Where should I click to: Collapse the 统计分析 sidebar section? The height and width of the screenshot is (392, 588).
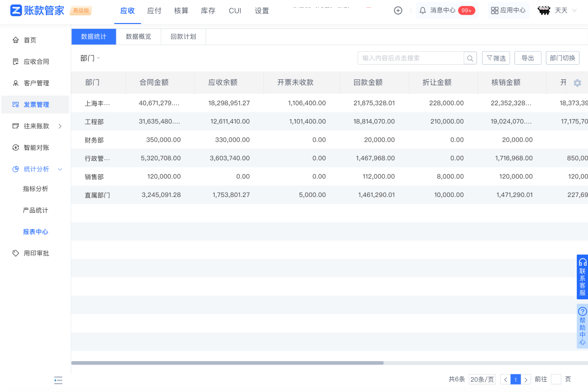(60, 169)
